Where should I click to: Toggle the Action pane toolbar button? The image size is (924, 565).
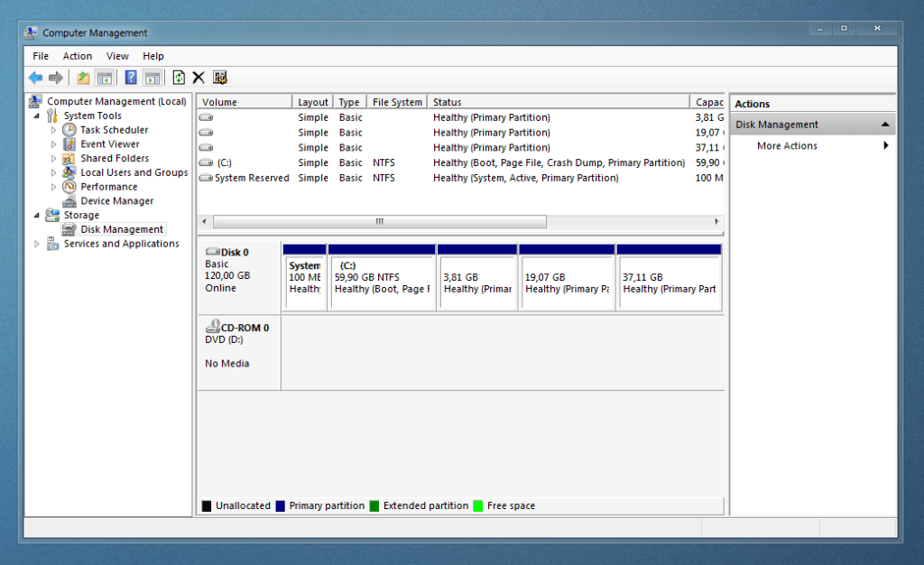(x=152, y=78)
